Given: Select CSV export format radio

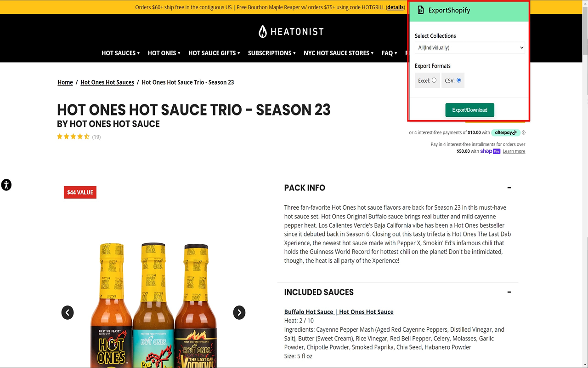Looking at the screenshot, I should click(458, 80).
